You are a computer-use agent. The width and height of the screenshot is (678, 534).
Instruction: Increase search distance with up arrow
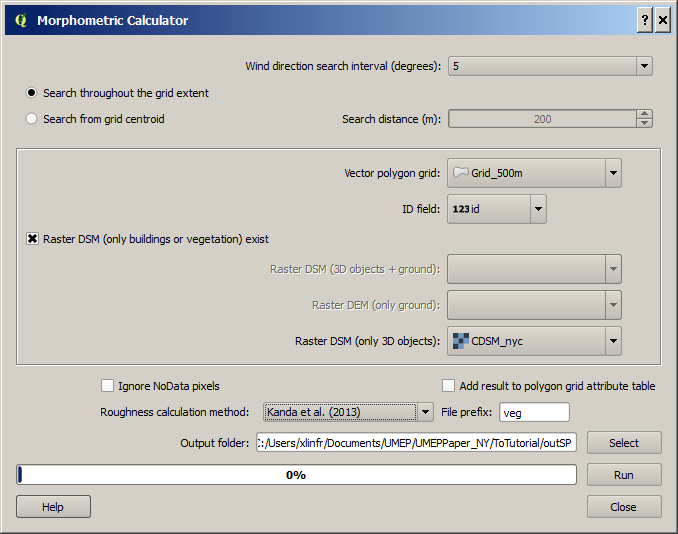(x=644, y=114)
